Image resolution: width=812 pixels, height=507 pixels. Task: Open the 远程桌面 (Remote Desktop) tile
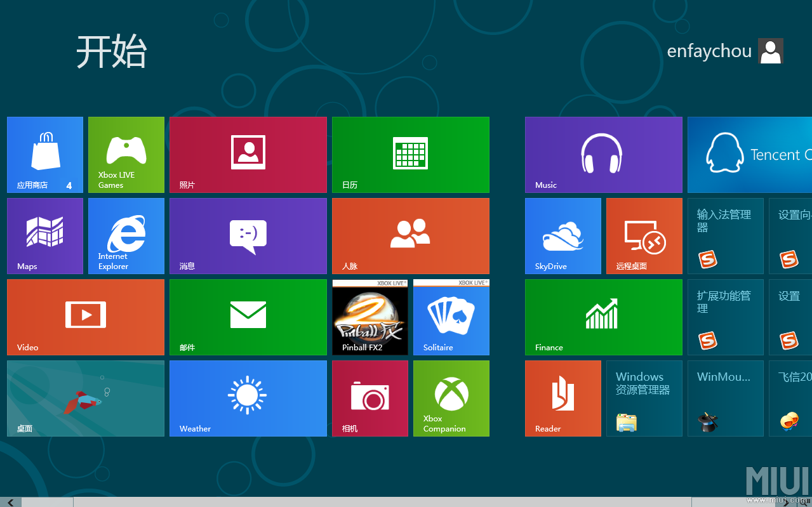pos(644,235)
